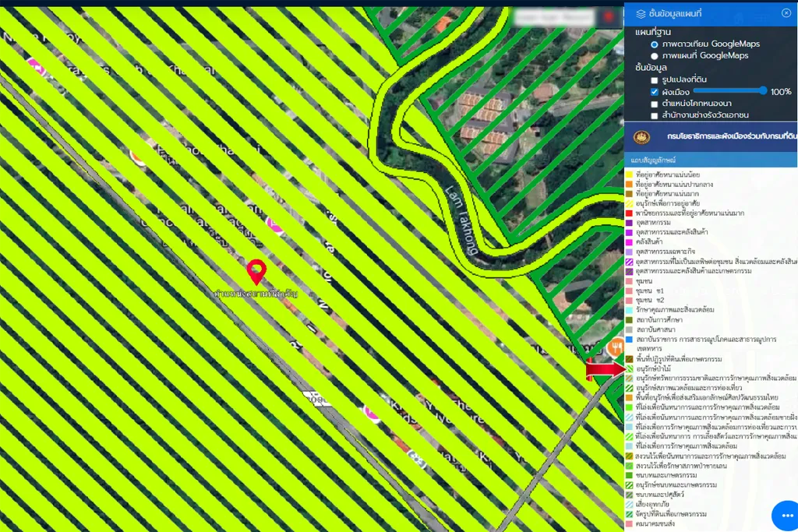The image size is (798, 532).
Task: Uncheck the ผังเมือง layer checkbox
Action: [655, 92]
